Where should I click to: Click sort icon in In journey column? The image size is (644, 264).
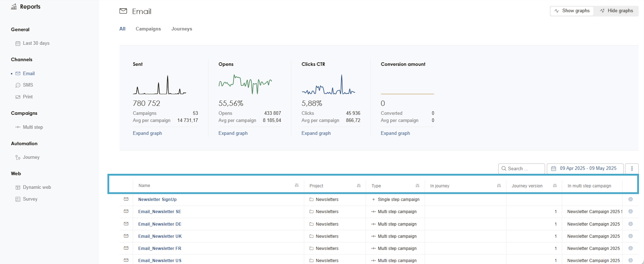[x=499, y=186]
